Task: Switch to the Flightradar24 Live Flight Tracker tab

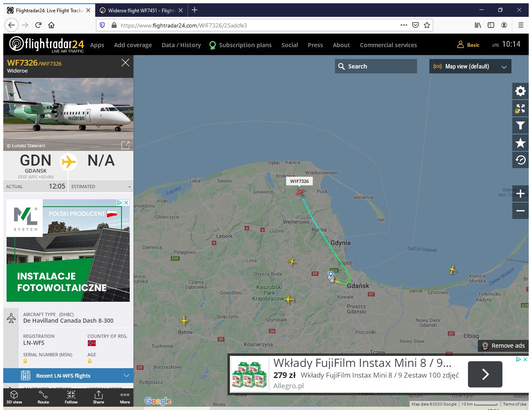Action: pos(49,10)
